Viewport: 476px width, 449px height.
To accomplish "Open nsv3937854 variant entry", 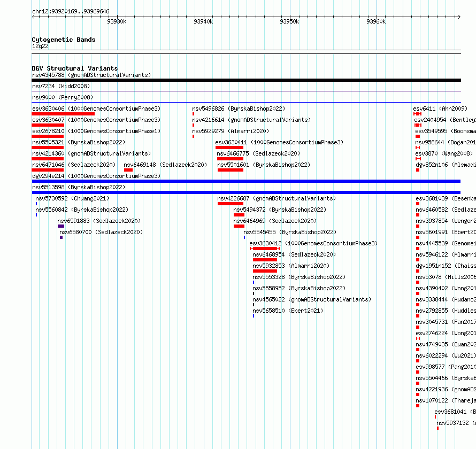I will coord(446,221).
